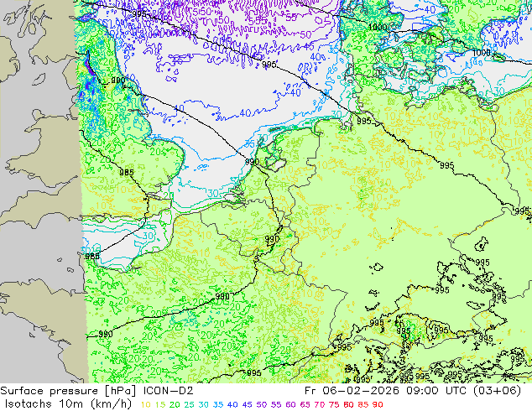Viewport: 532px width, 411px height.
Task: Select the purple legend value 50
Action: click(x=262, y=404)
